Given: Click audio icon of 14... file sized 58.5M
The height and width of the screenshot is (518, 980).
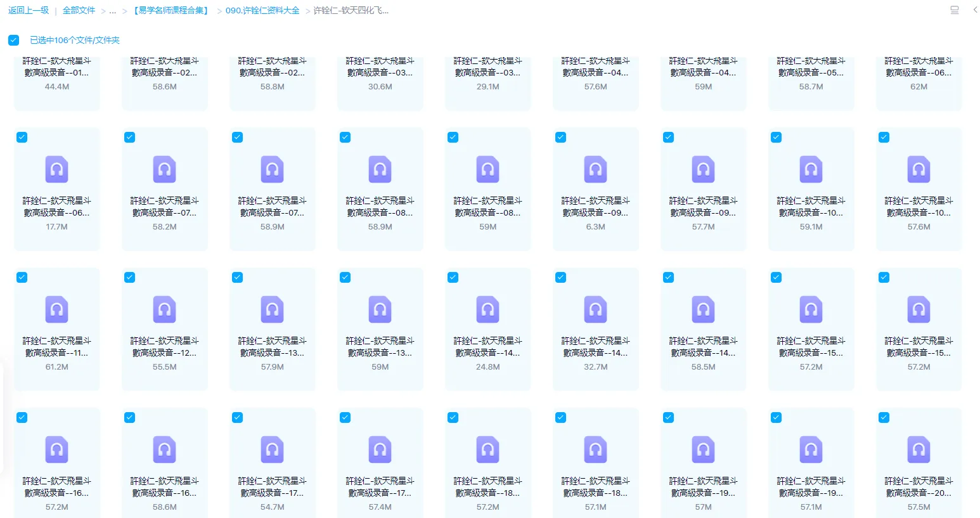Looking at the screenshot, I should [x=704, y=309].
